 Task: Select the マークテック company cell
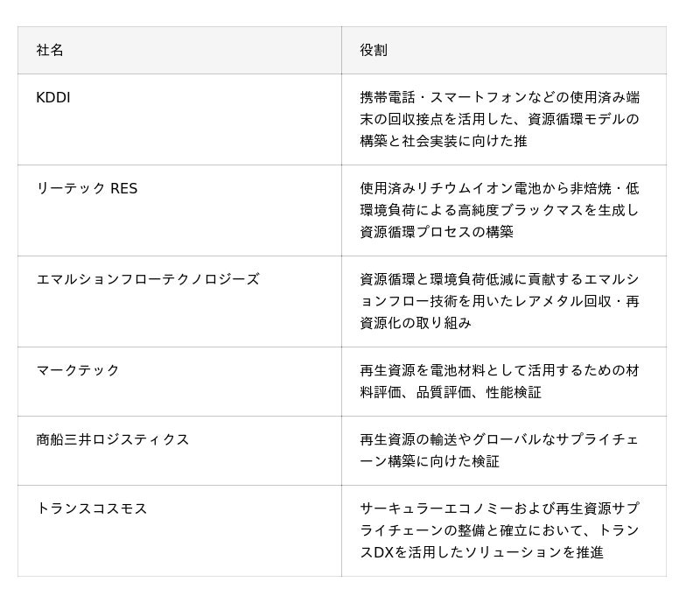tap(179, 382)
